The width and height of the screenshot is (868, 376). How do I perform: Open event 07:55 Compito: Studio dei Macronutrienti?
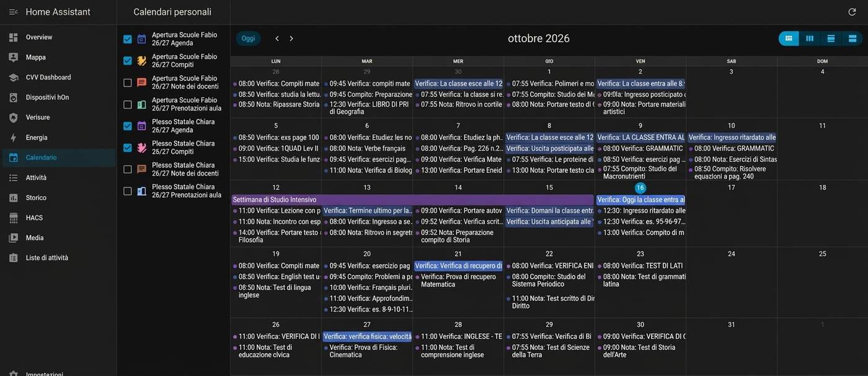[640, 172]
